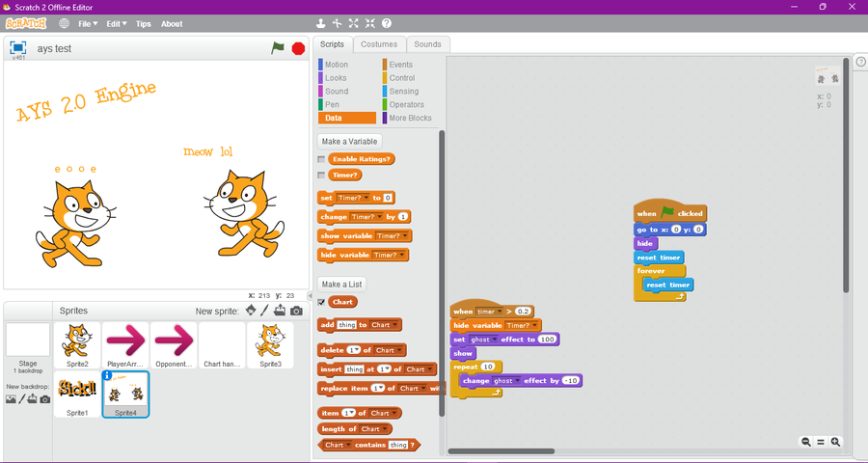868x463 pixels.
Task: Select the Scripts tab
Action: [332, 44]
